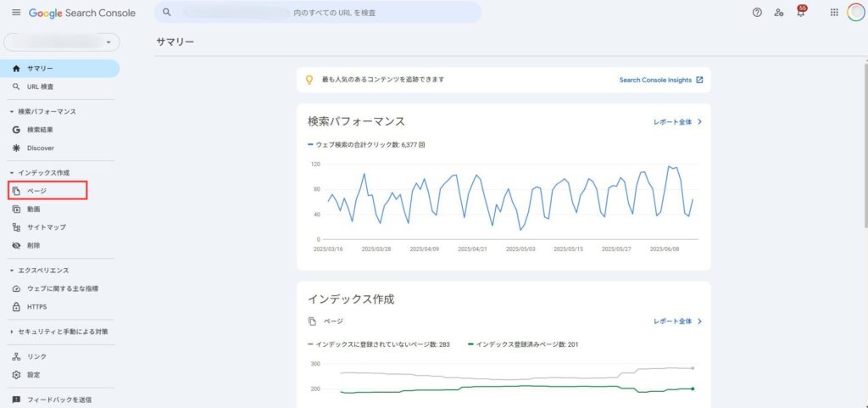The height and width of the screenshot is (408, 868).
Task: Click the gauge icon for ウェブに関する主な指標
Action: [16, 288]
